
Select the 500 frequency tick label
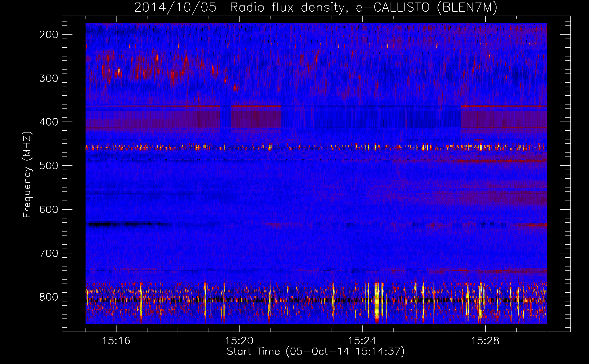click(49, 166)
